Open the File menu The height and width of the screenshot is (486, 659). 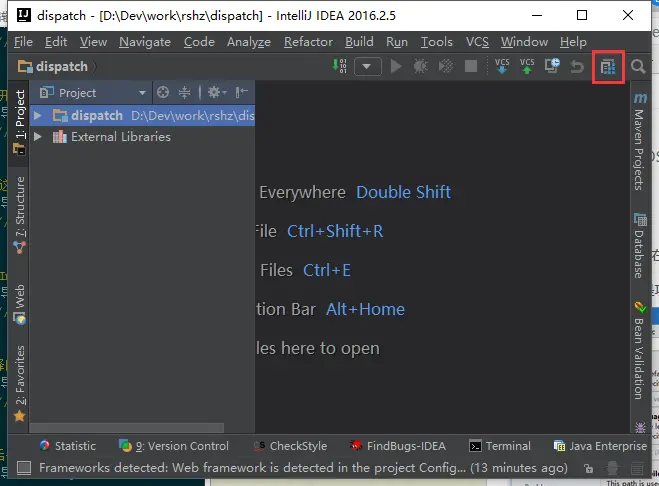point(23,42)
